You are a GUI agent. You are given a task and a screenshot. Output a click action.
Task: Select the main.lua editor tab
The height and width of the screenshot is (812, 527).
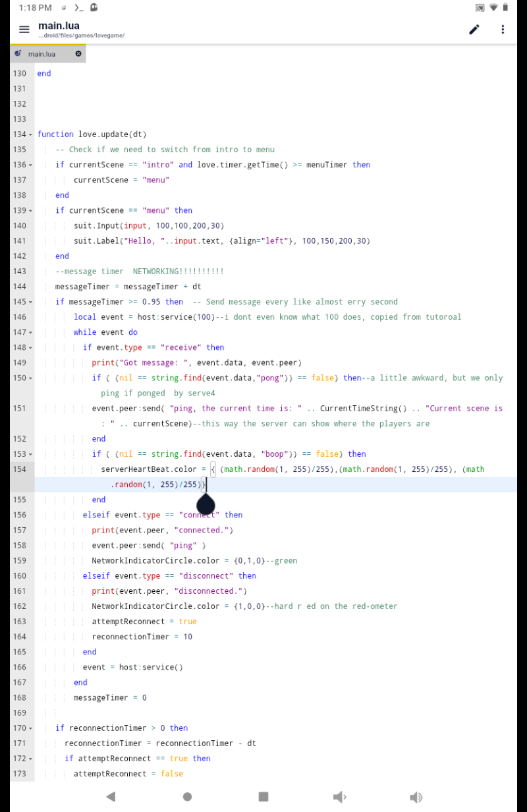tap(48, 53)
